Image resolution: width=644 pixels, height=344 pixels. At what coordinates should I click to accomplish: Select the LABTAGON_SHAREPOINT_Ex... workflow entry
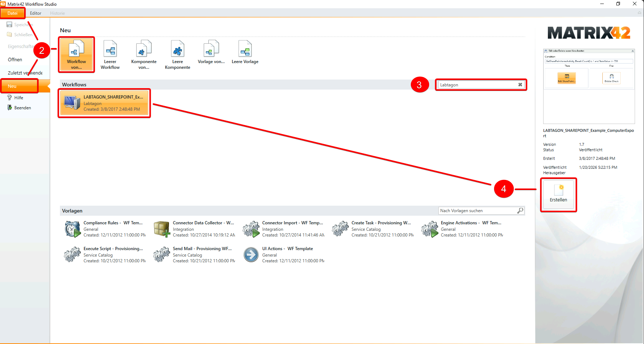click(104, 103)
